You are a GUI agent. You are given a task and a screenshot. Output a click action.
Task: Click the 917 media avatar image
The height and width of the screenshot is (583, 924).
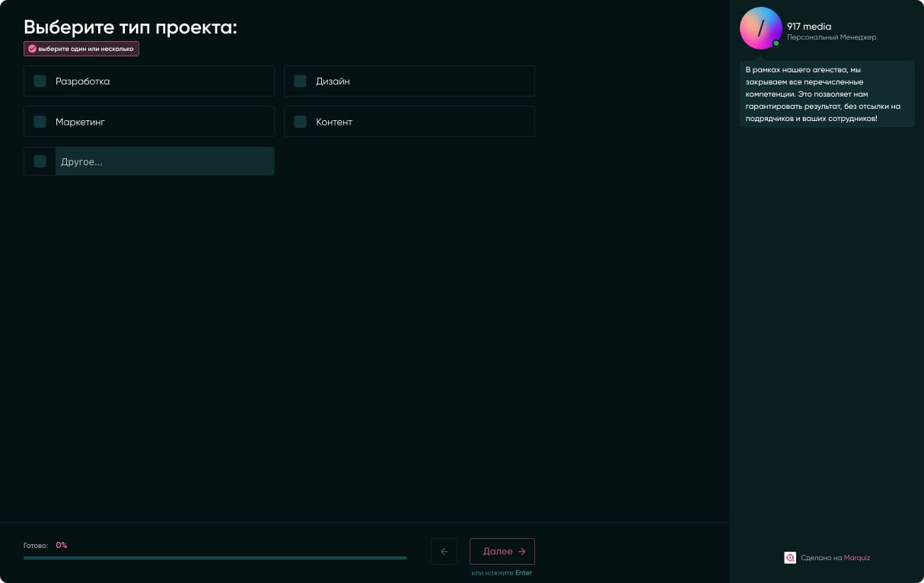click(760, 27)
